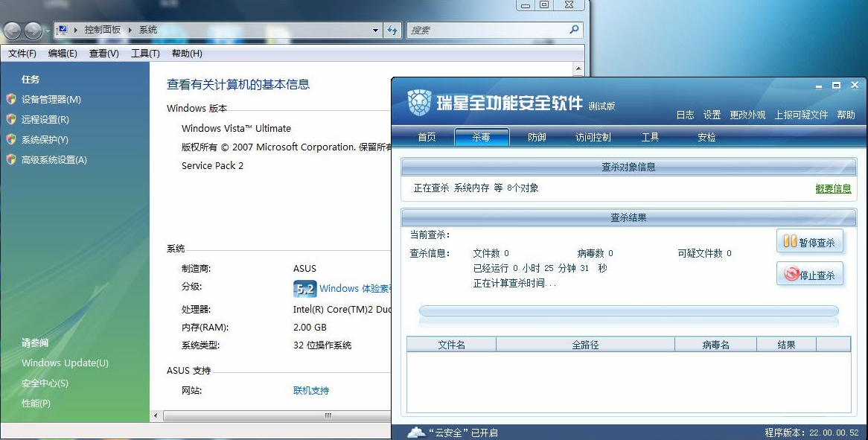Open 设备管理器(M) task link
Viewport: 868px width, 440px height.
coord(51,100)
